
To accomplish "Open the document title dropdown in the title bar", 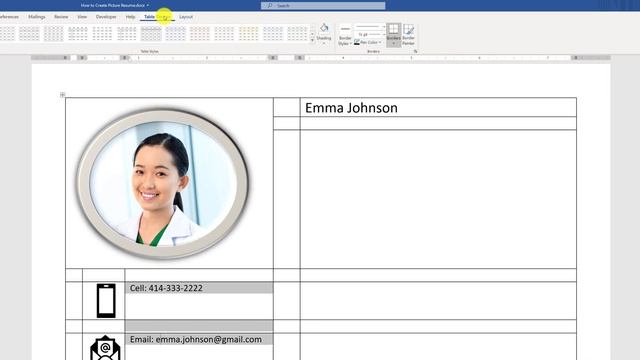I will point(148,6).
